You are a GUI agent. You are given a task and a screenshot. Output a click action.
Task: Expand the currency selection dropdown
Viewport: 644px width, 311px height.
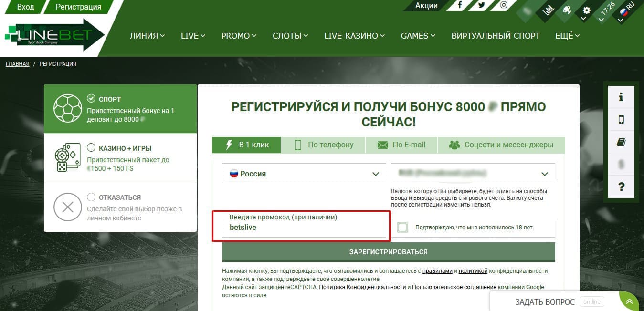pyautogui.click(x=473, y=173)
